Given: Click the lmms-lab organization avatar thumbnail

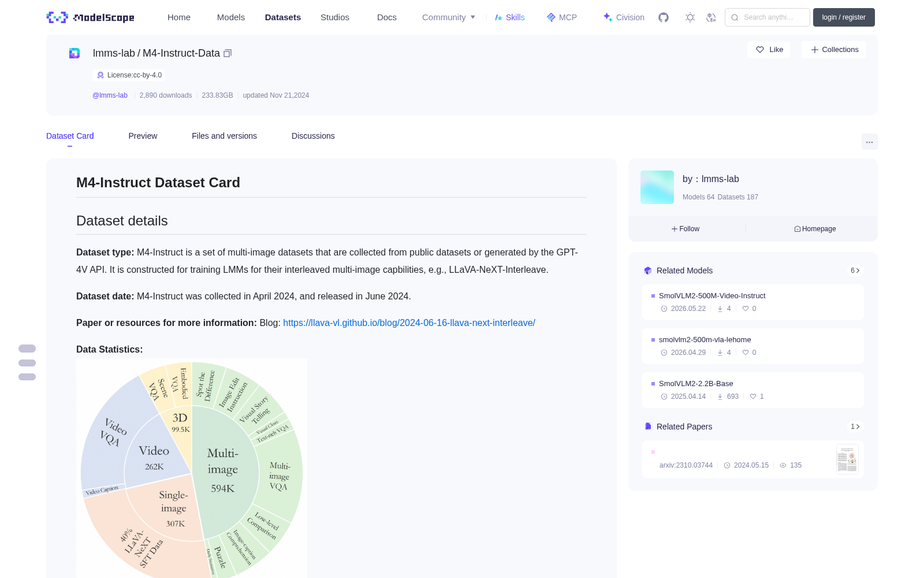Looking at the screenshot, I should coord(657,187).
